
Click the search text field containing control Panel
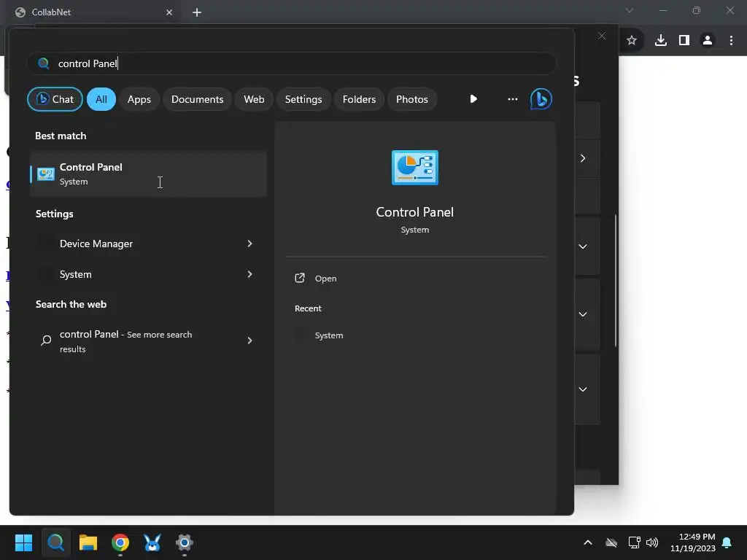(x=292, y=63)
